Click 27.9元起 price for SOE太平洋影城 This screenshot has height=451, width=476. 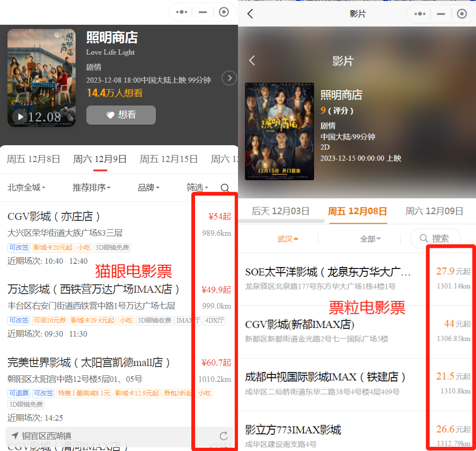(453, 271)
